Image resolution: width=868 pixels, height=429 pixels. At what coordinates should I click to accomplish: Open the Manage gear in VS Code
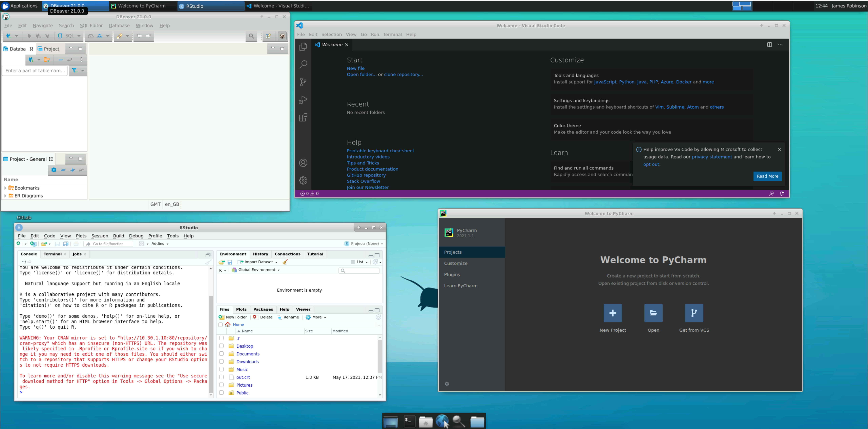coord(303,180)
